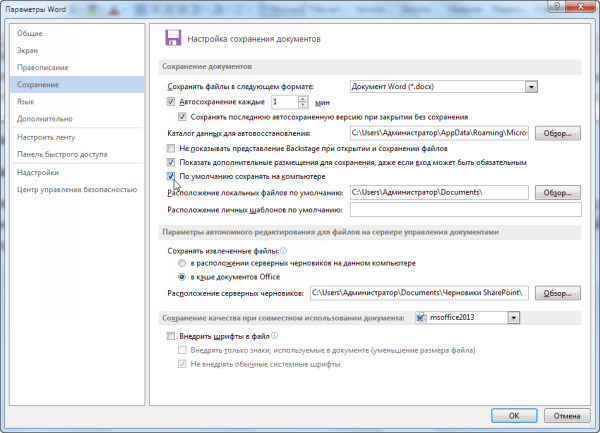Screen dimensions: 600x433
Task: Check "Внедрить шрифты в файл" option
Action: [x=171, y=337]
